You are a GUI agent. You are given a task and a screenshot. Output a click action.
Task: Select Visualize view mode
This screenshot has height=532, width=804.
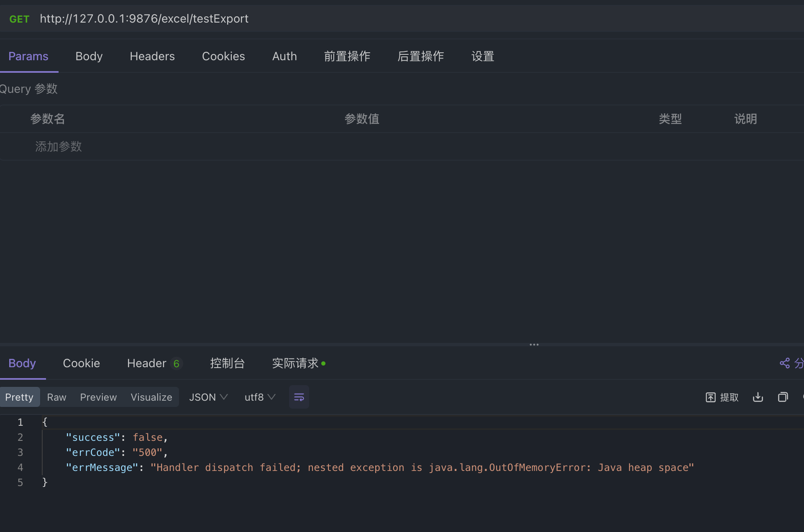(x=151, y=397)
